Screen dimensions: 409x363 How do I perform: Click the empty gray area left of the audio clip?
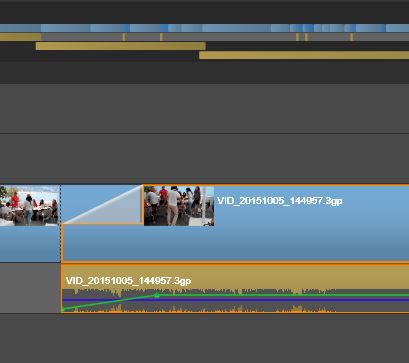(x=30, y=288)
